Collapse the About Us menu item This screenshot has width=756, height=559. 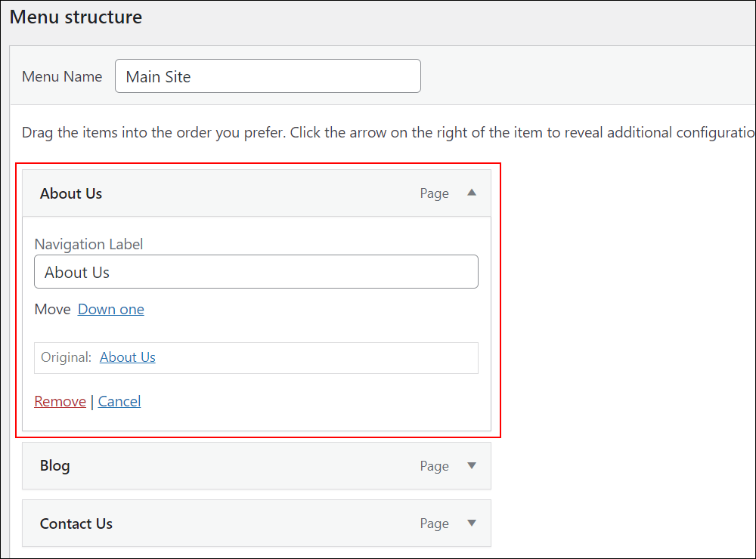click(472, 193)
